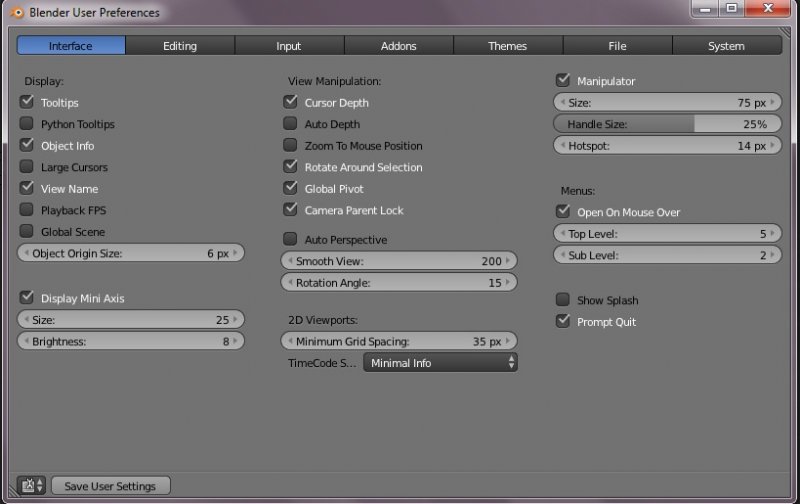Viewport: 800px width, 504px height.
Task: Disable the Tooltips checkbox
Action: [27, 102]
